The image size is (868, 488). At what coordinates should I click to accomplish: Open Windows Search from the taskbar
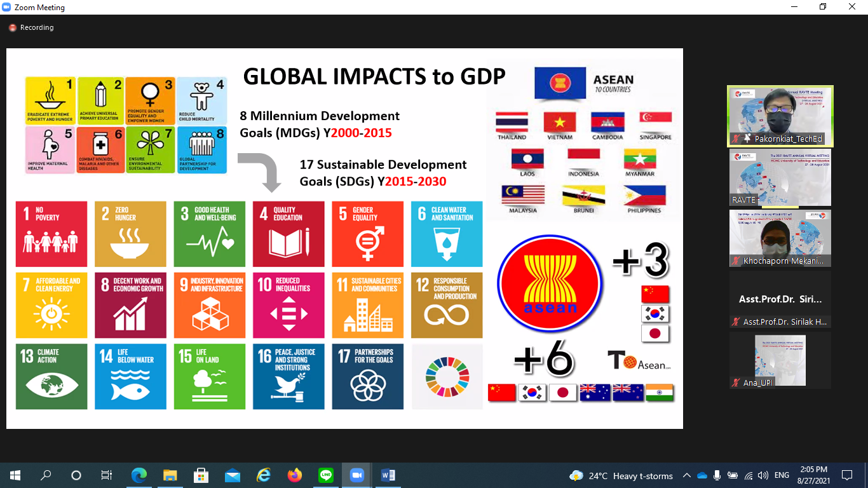[46, 475]
